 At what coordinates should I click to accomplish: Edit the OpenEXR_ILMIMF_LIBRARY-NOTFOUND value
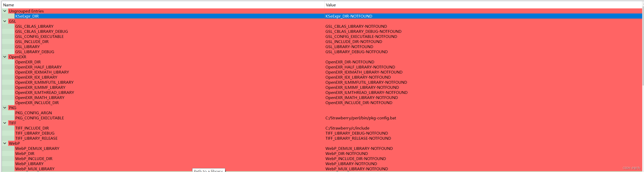[362, 88]
